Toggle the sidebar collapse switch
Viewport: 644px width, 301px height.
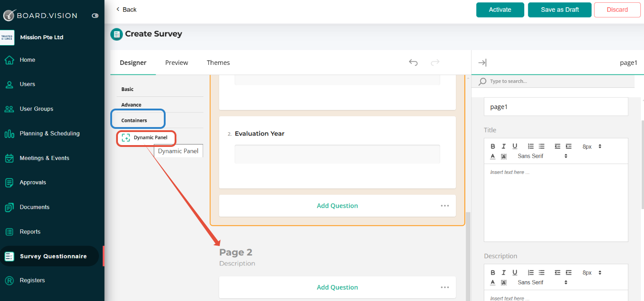(95, 15)
